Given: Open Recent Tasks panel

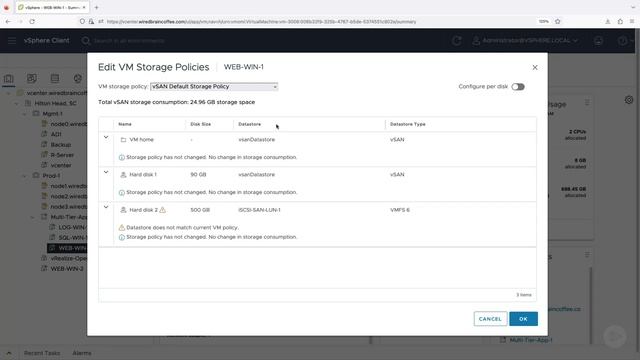Looking at the screenshot, I should (x=42, y=353).
